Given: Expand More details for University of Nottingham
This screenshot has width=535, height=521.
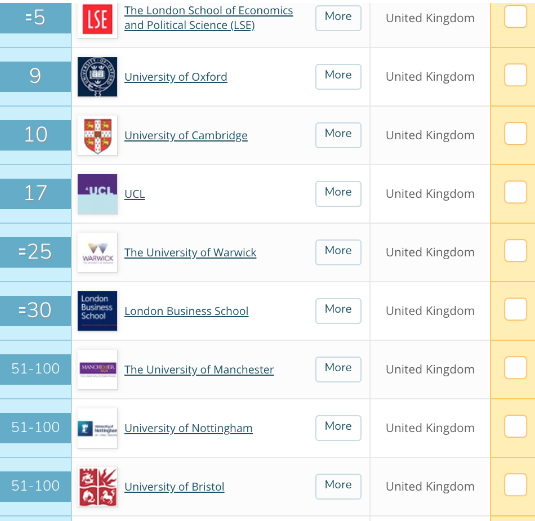Looking at the screenshot, I should [338, 428].
